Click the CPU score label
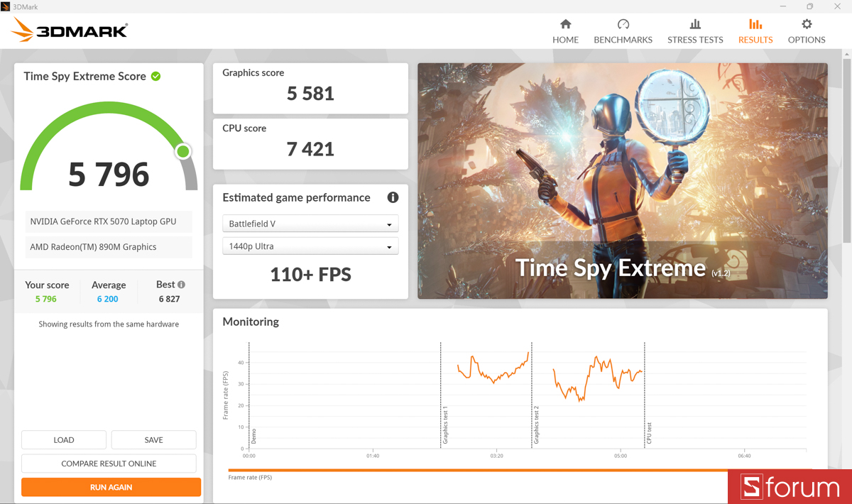Viewport: 852px width, 504px height. (x=244, y=128)
